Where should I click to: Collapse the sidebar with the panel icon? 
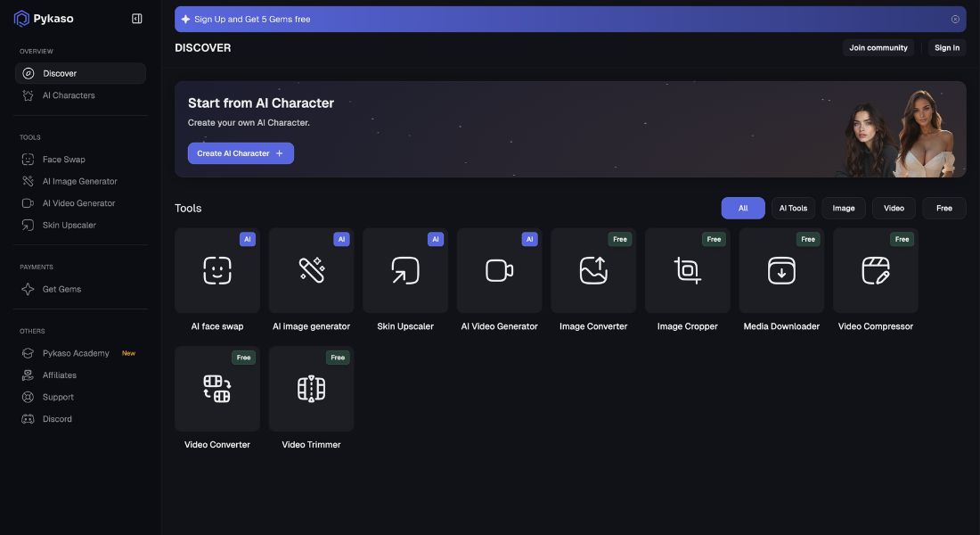click(137, 19)
